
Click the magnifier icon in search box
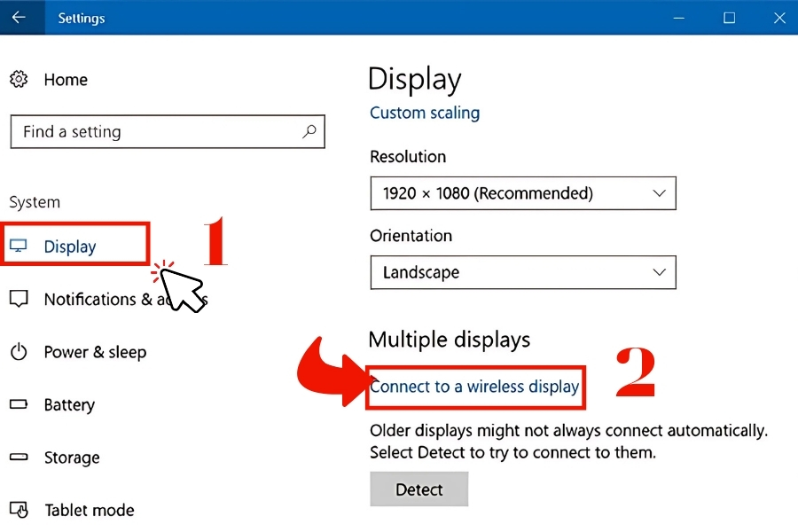[309, 131]
